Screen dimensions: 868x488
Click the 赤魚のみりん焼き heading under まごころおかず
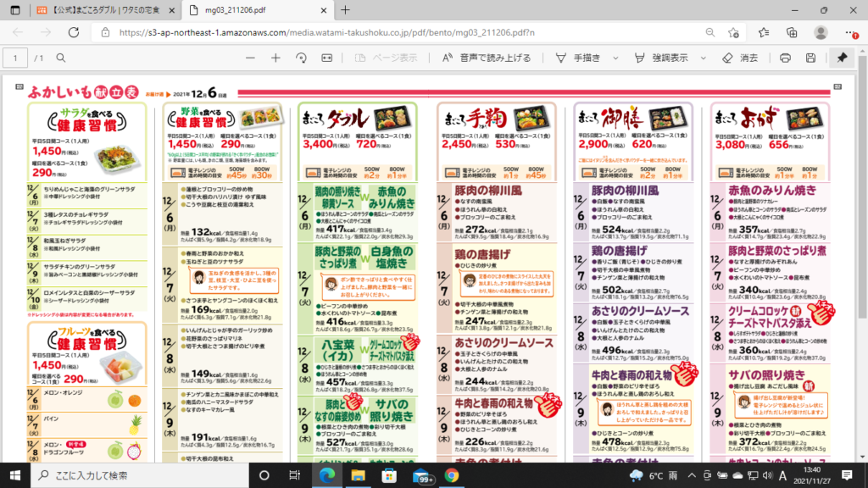coord(772,191)
